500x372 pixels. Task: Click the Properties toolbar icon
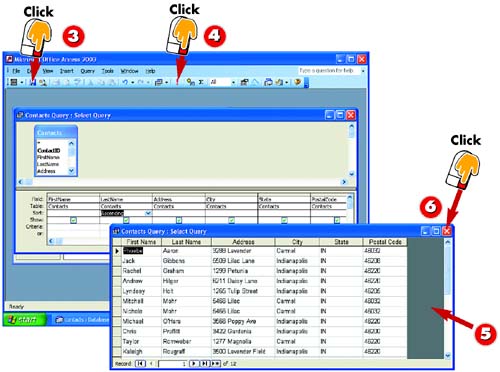(244, 82)
